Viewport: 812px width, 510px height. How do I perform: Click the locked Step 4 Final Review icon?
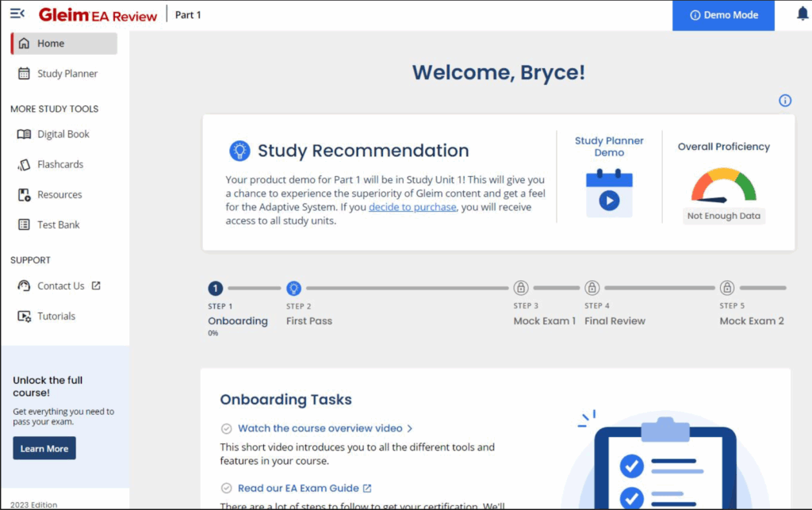(x=592, y=288)
